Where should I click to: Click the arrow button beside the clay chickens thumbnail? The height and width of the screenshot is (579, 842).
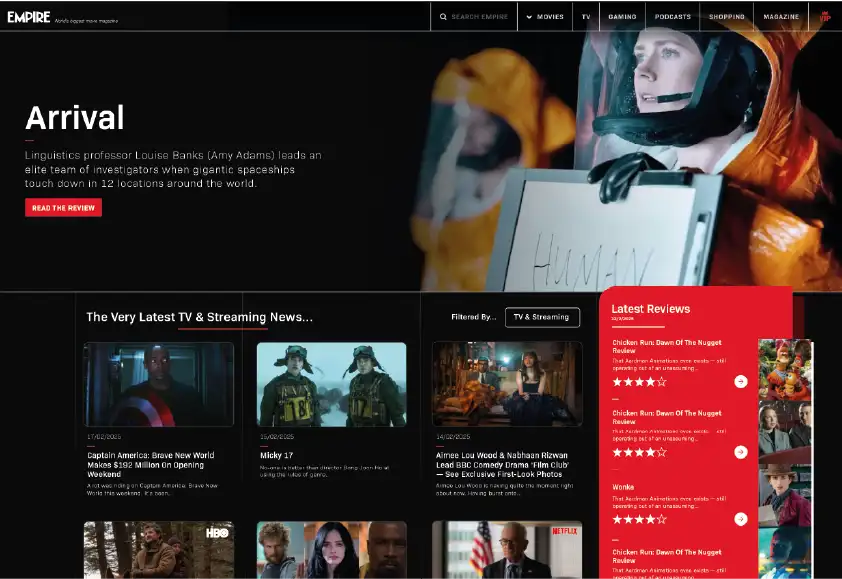click(741, 381)
